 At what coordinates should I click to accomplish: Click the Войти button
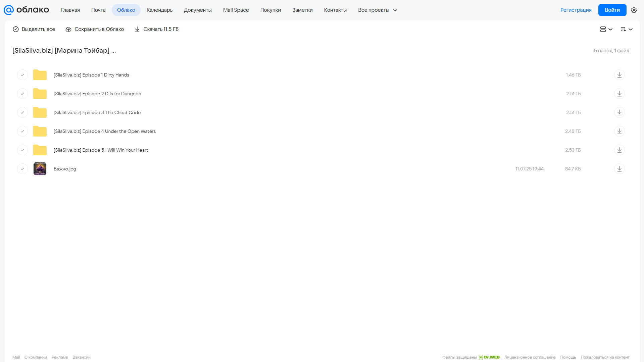pyautogui.click(x=612, y=10)
